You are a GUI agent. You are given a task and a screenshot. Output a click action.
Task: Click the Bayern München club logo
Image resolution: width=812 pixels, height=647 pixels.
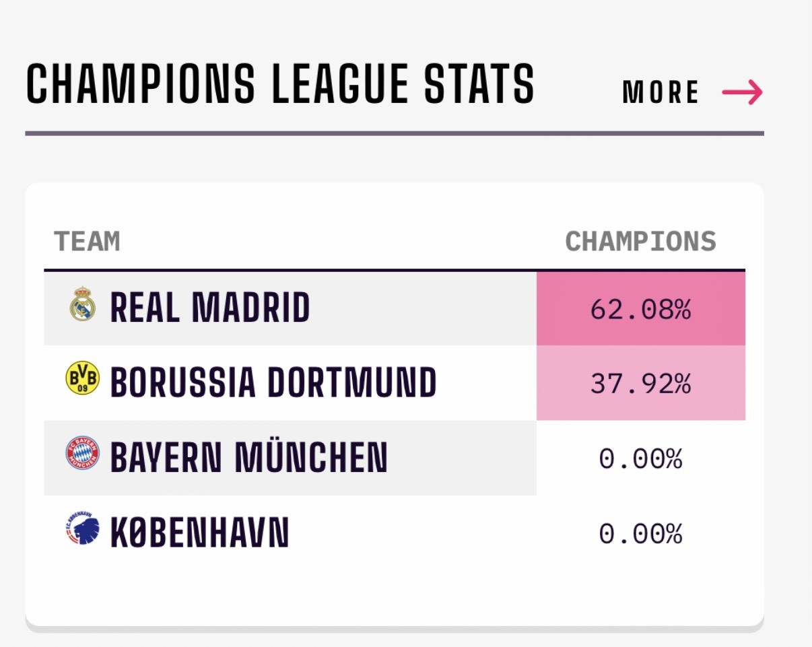82,454
